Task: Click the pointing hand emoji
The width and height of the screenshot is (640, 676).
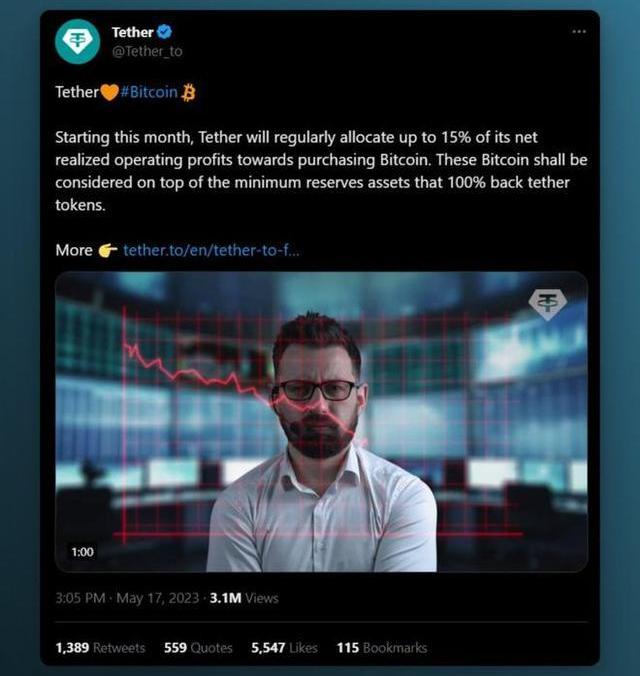Action: pyautogui.click(x=108, y=250)
